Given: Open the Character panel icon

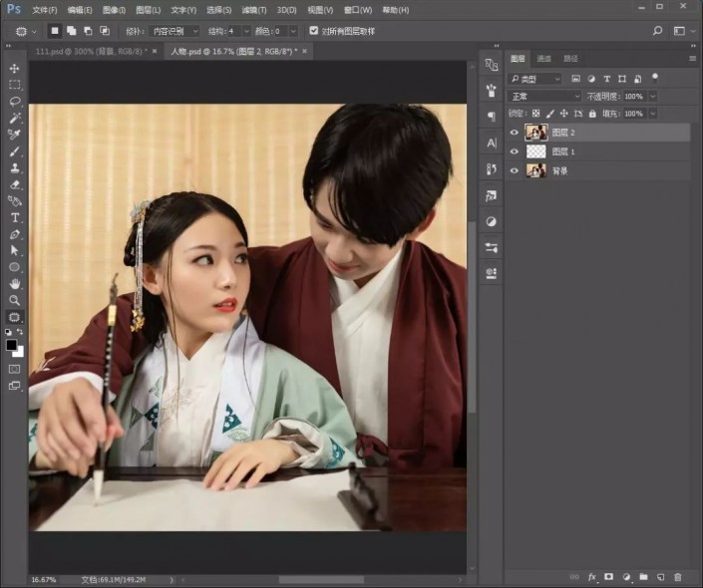Looking at the screenshot, I should point(492,143).
